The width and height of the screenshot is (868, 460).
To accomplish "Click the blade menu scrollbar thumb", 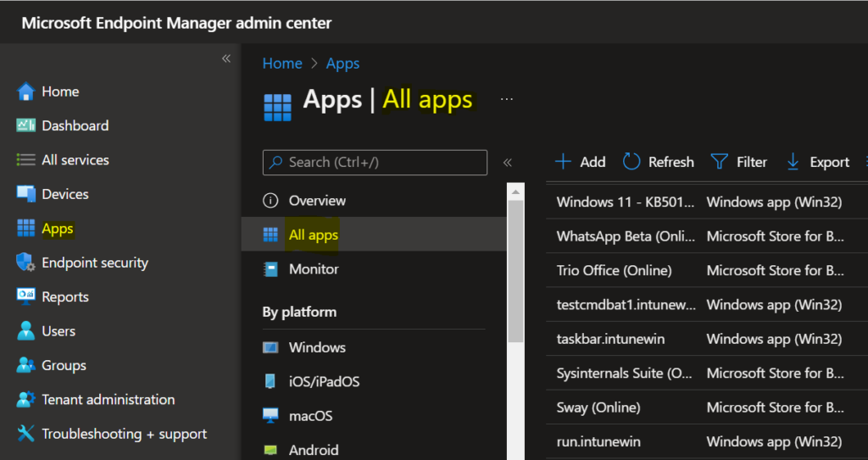I will click(x=515, y=271).
